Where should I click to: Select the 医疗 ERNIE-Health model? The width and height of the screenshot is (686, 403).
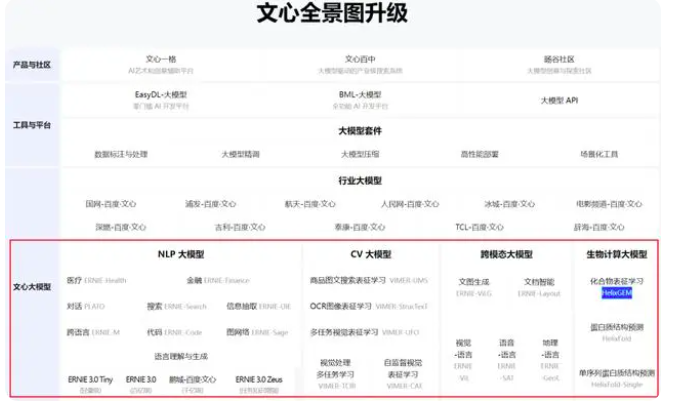tap(96, 280)
